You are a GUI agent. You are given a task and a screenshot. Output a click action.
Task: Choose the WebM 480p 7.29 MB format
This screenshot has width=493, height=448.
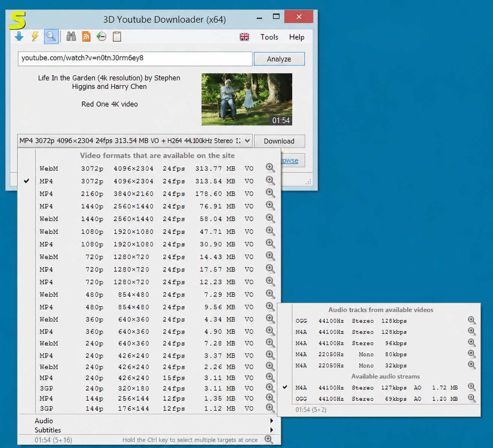coord(149,295)
